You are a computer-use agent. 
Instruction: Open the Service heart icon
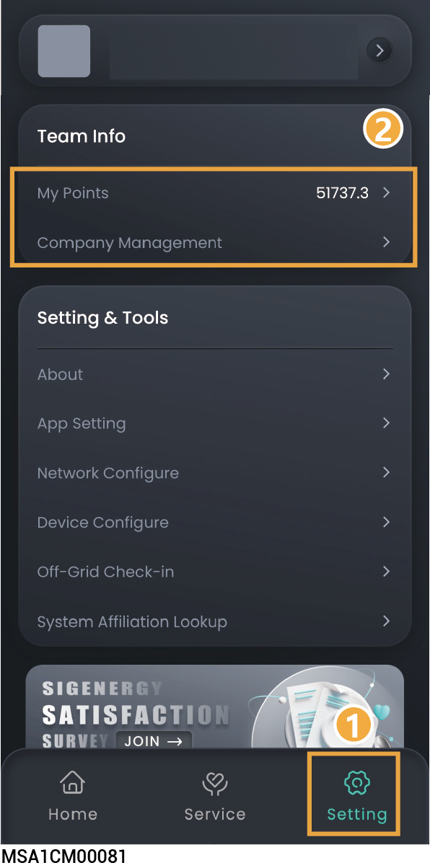click(x=214, y=784)
